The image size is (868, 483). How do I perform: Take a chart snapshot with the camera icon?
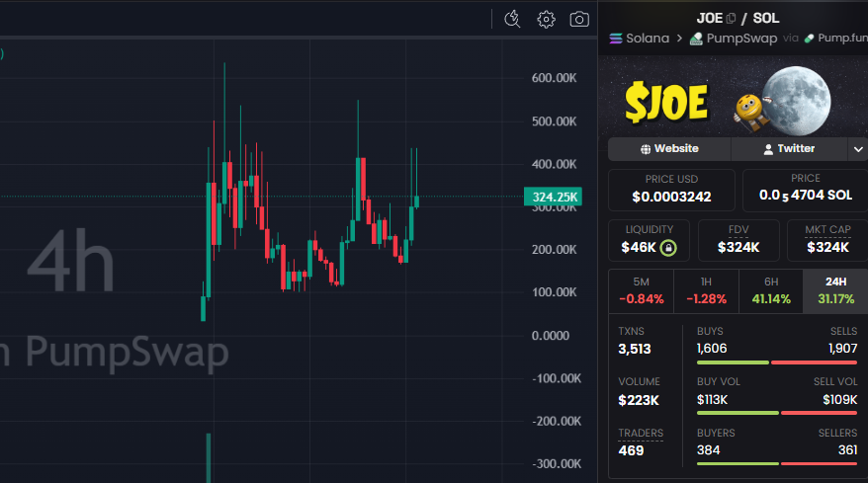click(x=579, y=20)
